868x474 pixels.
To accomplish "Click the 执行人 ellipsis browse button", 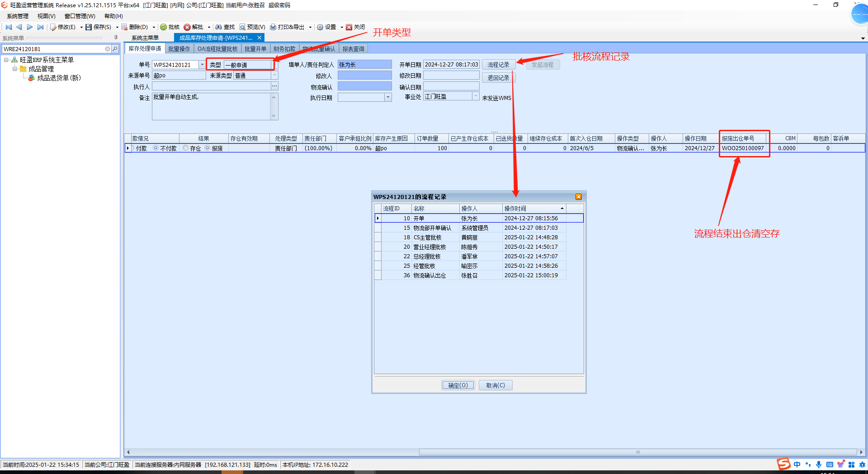I will coord(274,86).
